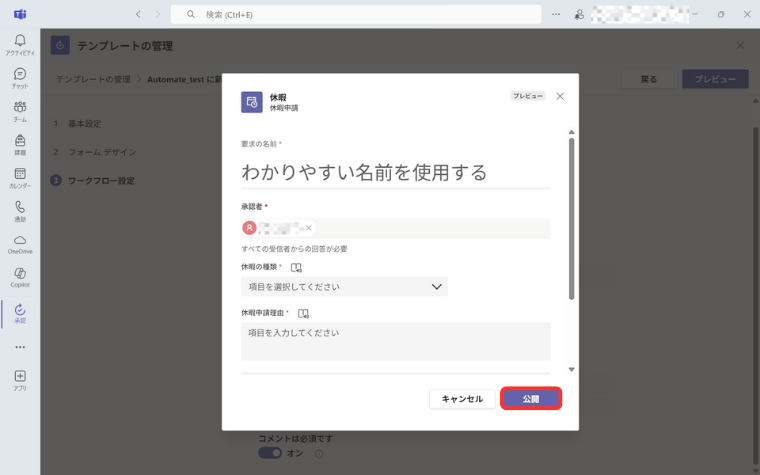Click the dialog's vertical scrollbar thumb
This screenshot has height=475, width=760.
[571, 218]
